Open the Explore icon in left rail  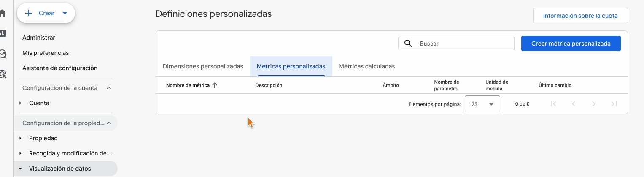3,54
